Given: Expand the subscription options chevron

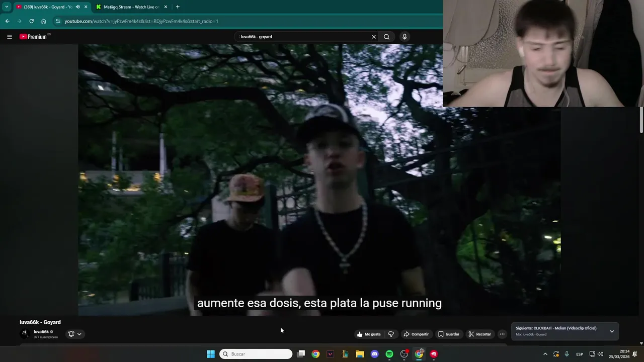Looking at the screenshot, I should point(79,334).
